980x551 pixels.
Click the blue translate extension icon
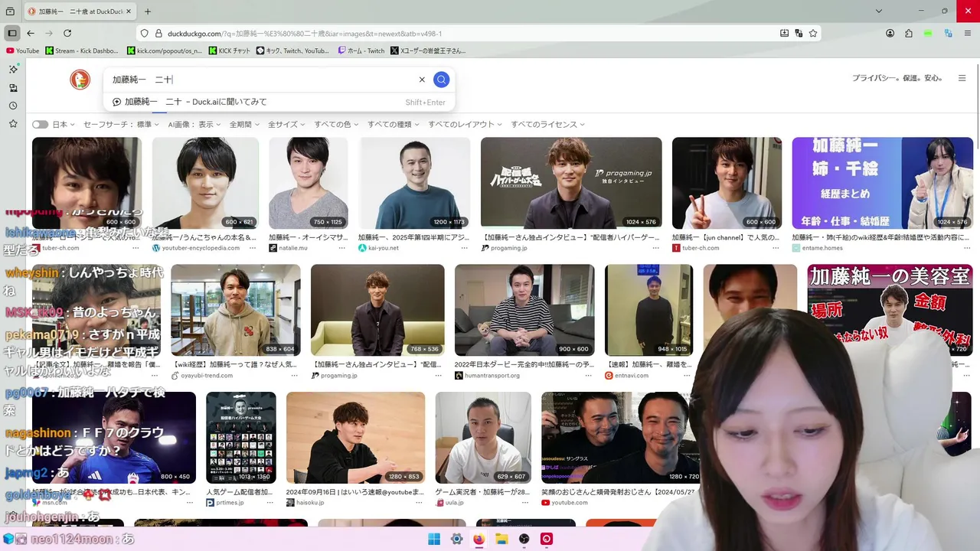tap(948, 33)
